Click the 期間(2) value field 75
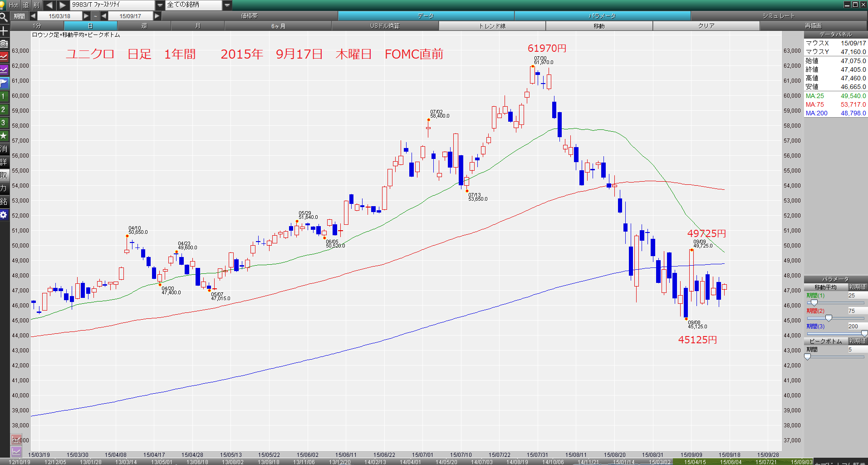 [858, 311]
